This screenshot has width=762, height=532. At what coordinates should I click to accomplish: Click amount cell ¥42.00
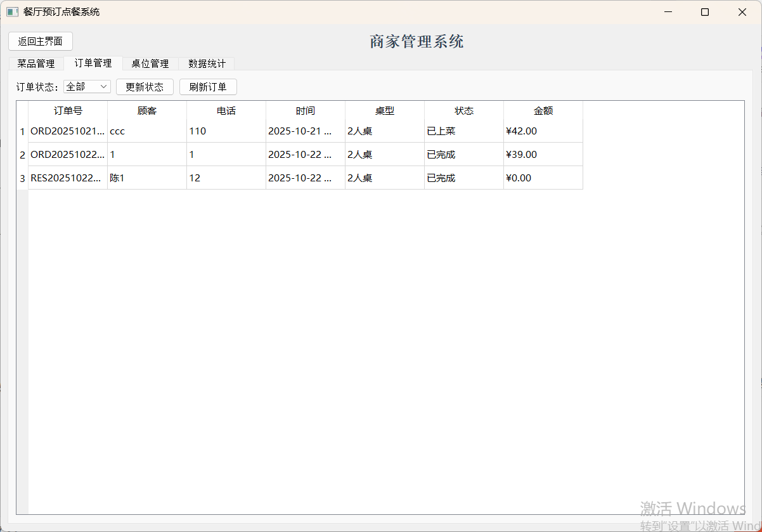(543, 131)
